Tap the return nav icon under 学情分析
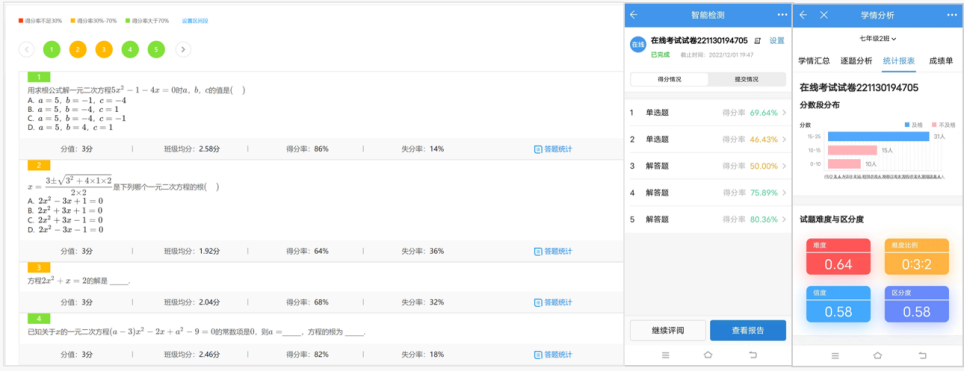Viewport: 964px width, 372px height. (x=922, y=355)
